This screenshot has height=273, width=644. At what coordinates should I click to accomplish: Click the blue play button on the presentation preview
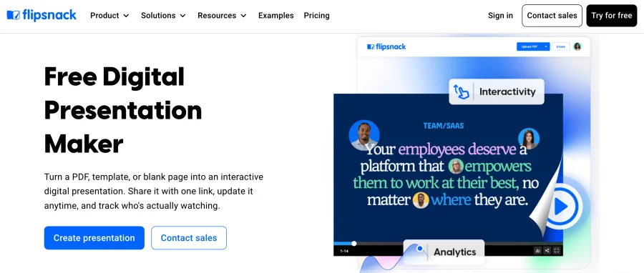pyautogui.click(x=560, y=207)
